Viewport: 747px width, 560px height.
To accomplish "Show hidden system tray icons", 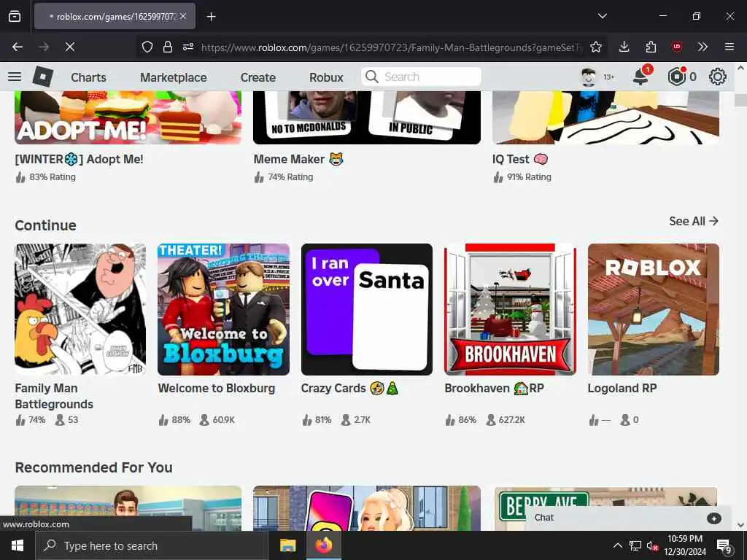I will (x=617, y=545).
